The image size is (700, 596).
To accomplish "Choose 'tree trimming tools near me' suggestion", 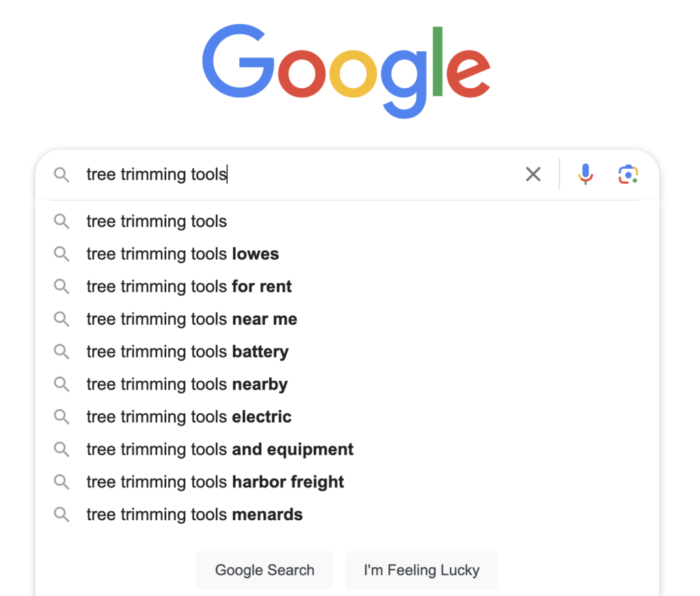I will [191, 319].
